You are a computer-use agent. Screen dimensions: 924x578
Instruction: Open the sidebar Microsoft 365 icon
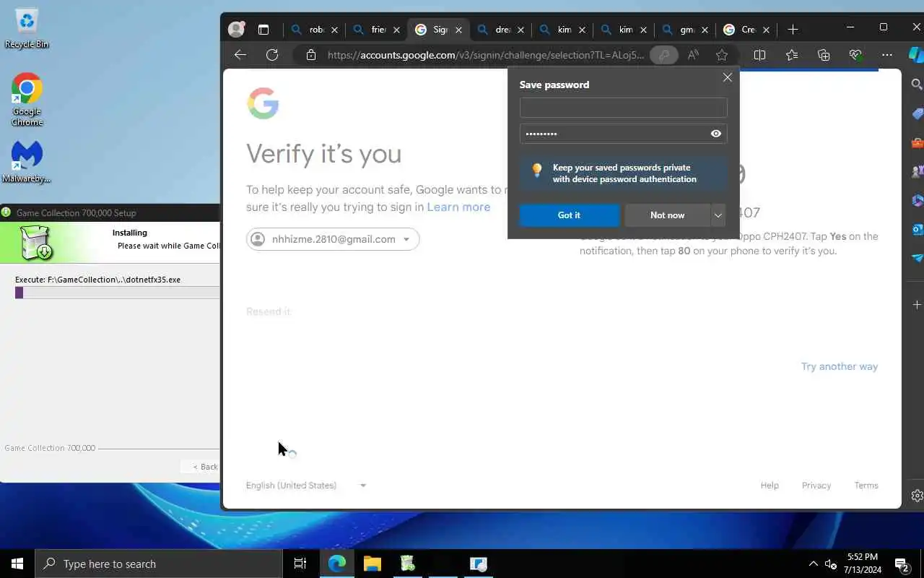917,200
